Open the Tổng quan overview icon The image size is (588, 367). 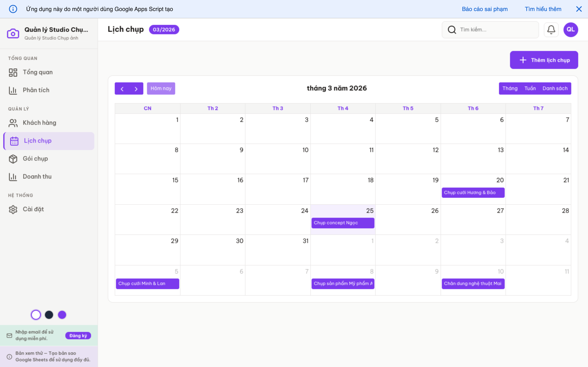13,72
